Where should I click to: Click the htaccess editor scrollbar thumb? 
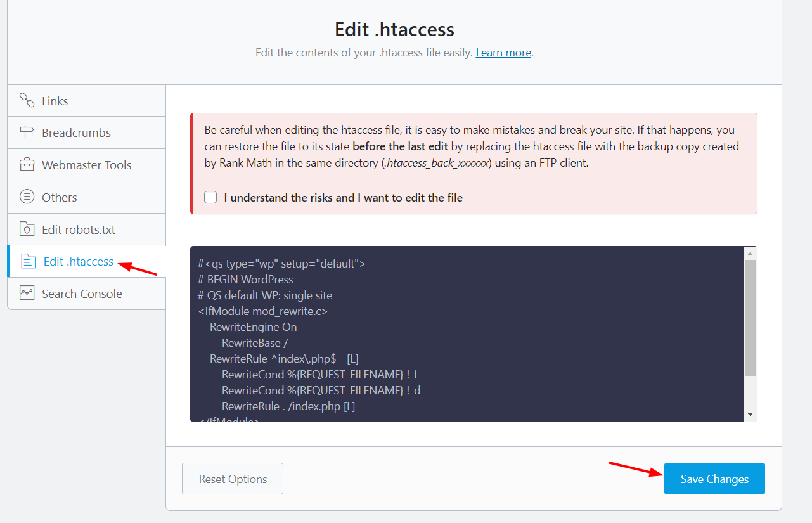point(750,317)
